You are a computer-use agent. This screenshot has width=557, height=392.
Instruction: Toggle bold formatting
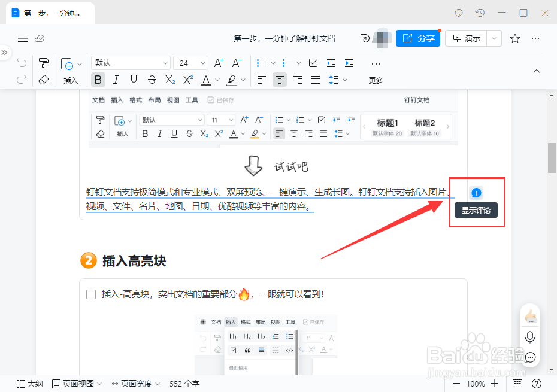[x=98, y=80]
